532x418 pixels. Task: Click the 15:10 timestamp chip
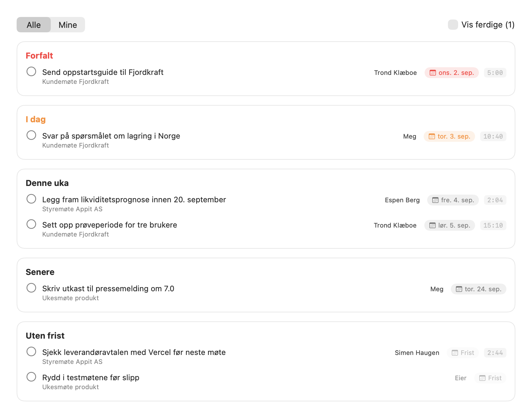[493, 225]
